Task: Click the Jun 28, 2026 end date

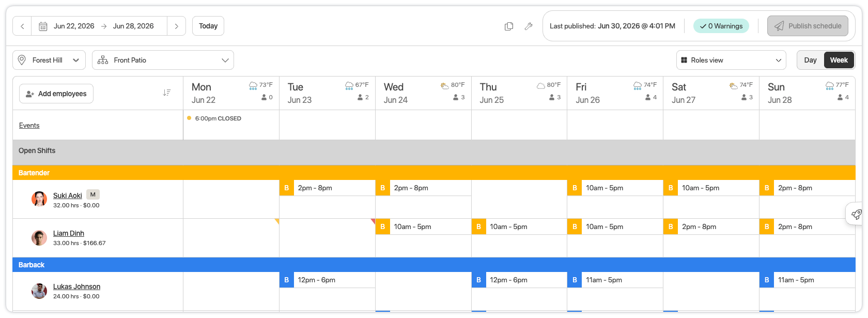Action: tap(133, 26)
